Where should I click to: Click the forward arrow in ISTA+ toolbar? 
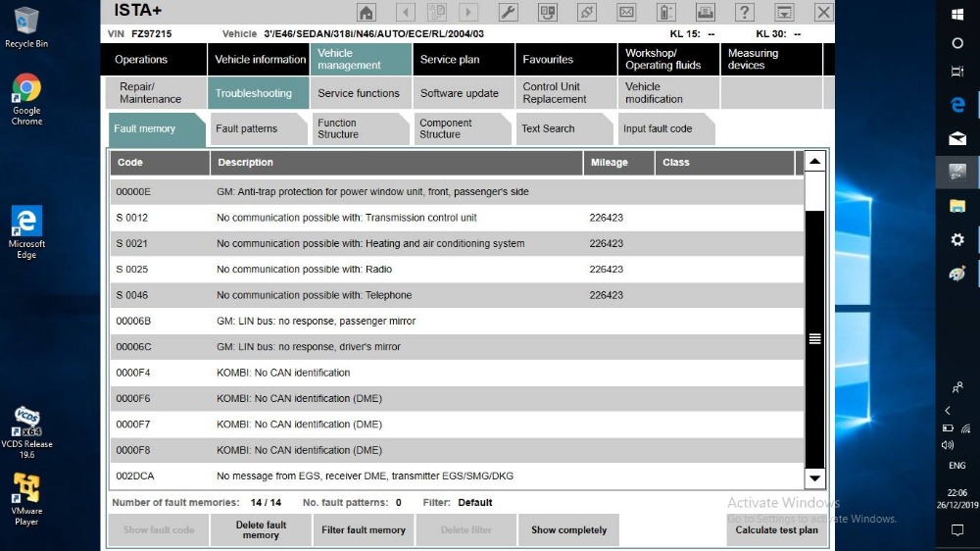coord(468,12)
